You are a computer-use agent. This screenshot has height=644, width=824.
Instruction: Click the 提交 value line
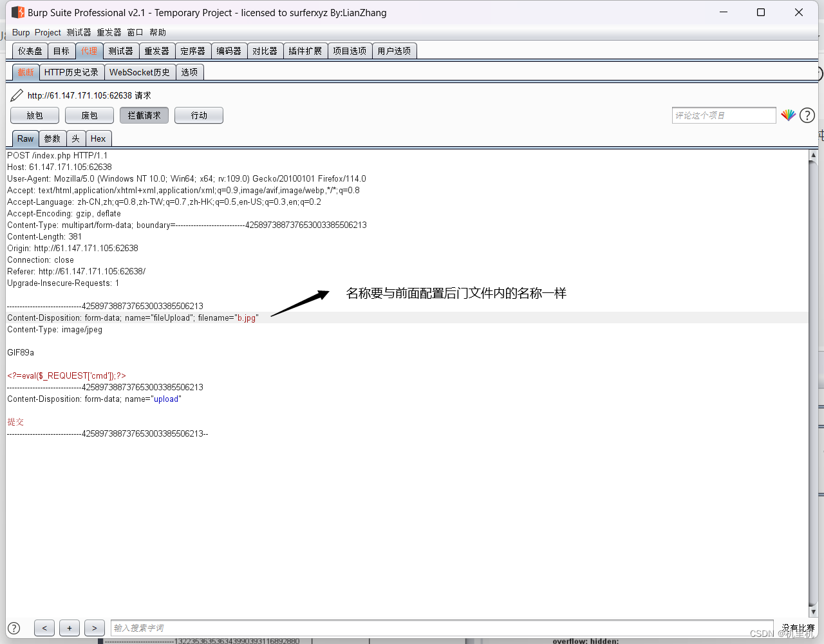(15, 422)
